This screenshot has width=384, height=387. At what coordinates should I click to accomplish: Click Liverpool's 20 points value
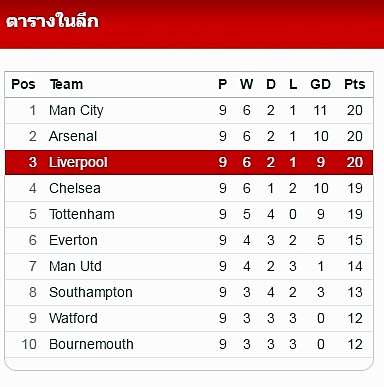point(355,162)
